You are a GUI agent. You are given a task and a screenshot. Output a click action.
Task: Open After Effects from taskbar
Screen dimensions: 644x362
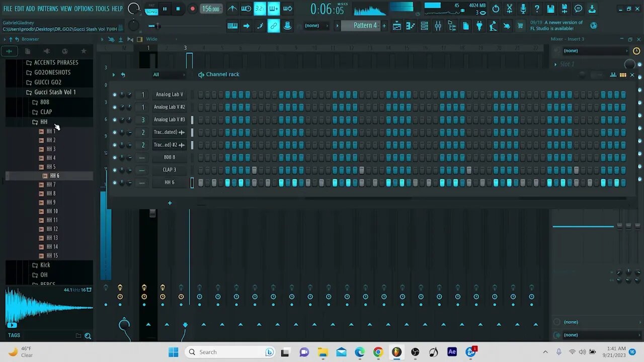click(452, 352)
